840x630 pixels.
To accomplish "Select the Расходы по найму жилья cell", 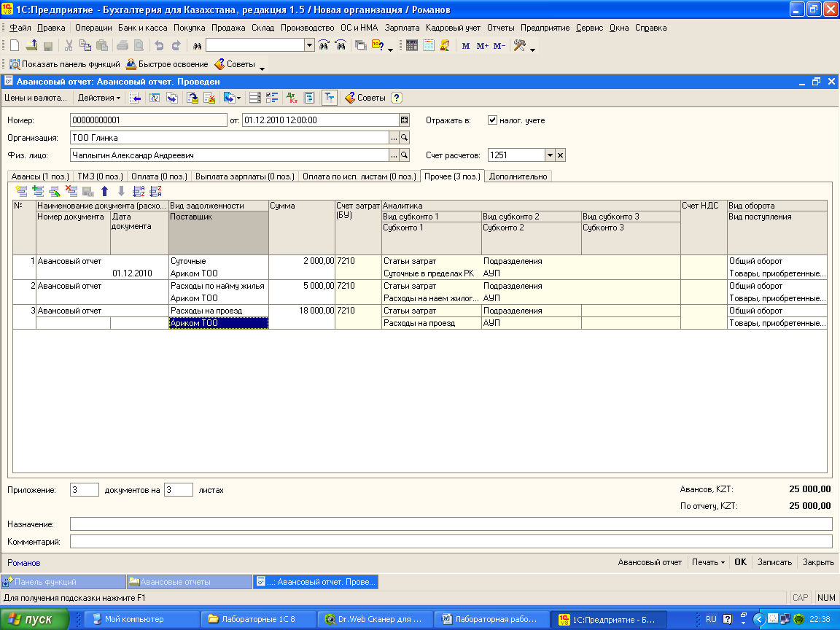I will (219, 286).
